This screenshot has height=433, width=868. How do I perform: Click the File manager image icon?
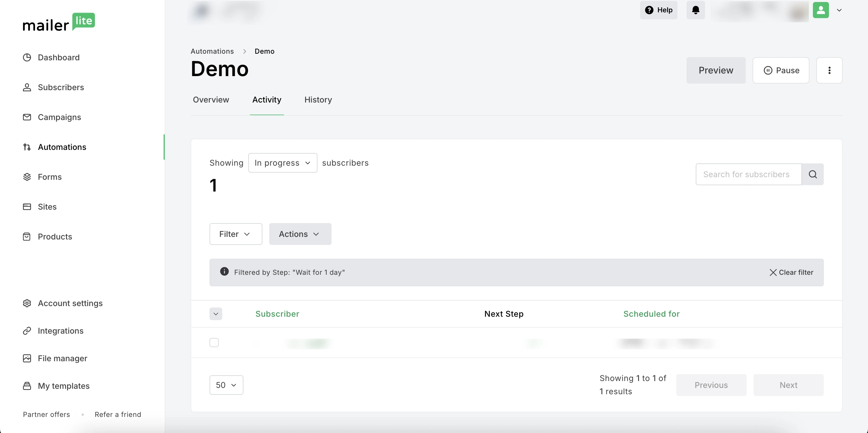[27, 358]
